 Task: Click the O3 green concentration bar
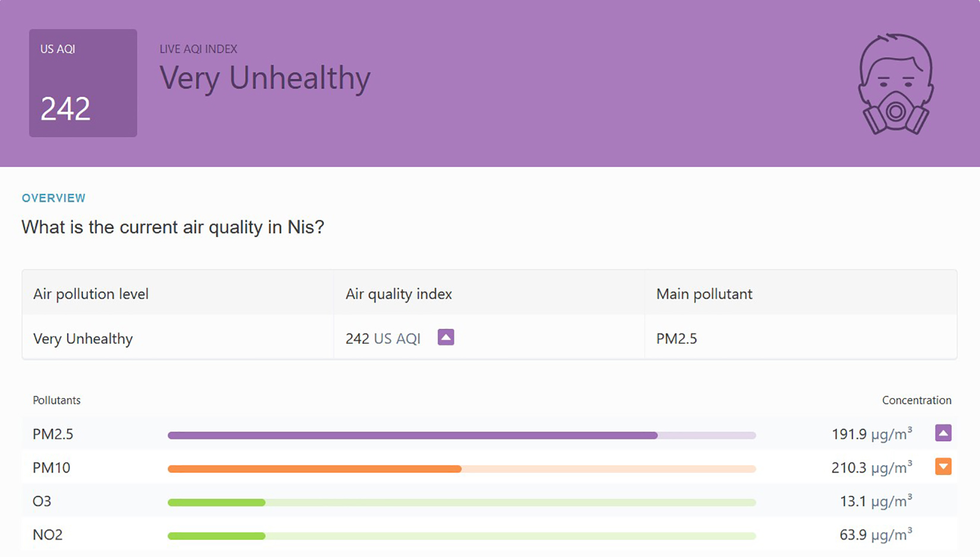pyautogui.click(x=216, y=502)
